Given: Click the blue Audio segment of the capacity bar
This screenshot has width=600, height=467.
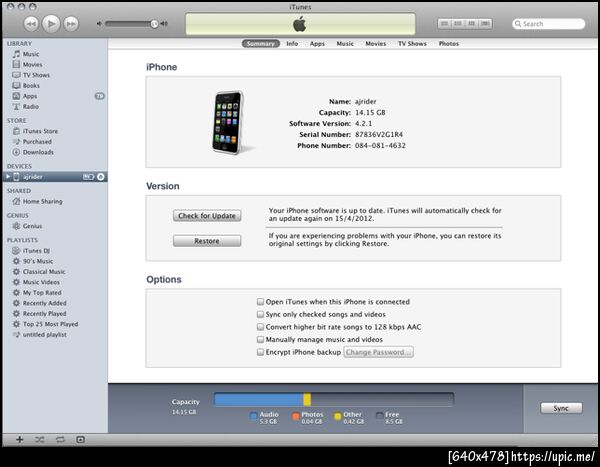Looking at the screenshot, I should pyautogui.click(x=259, y=400).
